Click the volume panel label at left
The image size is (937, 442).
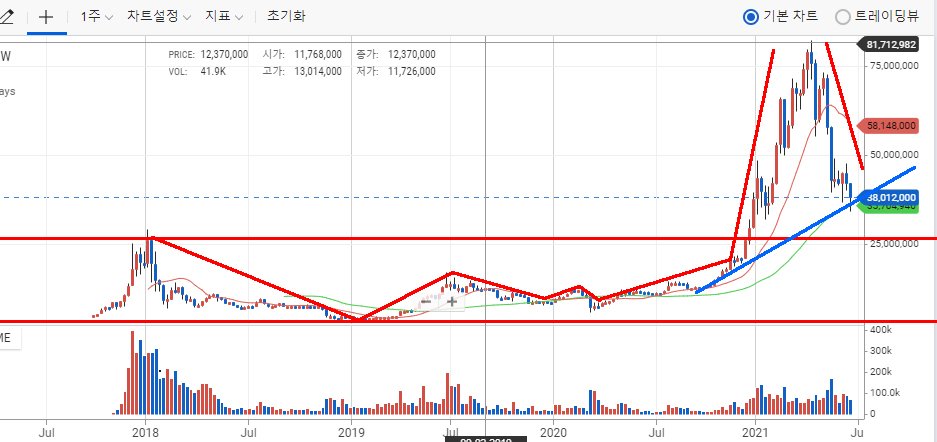(8, 339)
